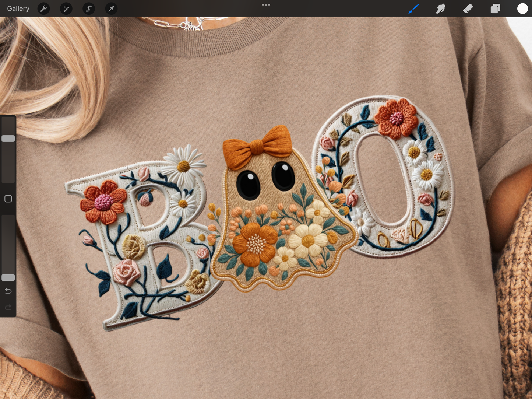Image resolution: width=532 pixels, height=399 pixels.
Task: Click the ghost's orange bow on canvas
Action: 257,146
